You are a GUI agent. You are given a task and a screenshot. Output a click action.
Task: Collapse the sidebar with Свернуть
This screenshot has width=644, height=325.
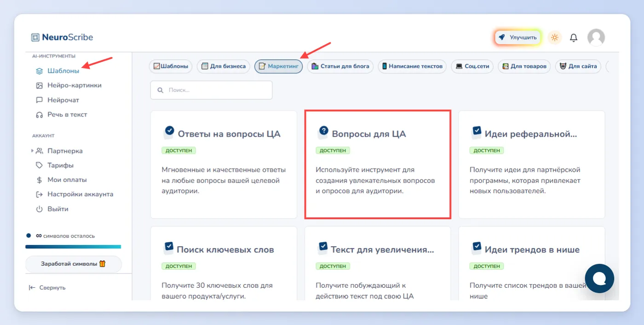point(47,288)
